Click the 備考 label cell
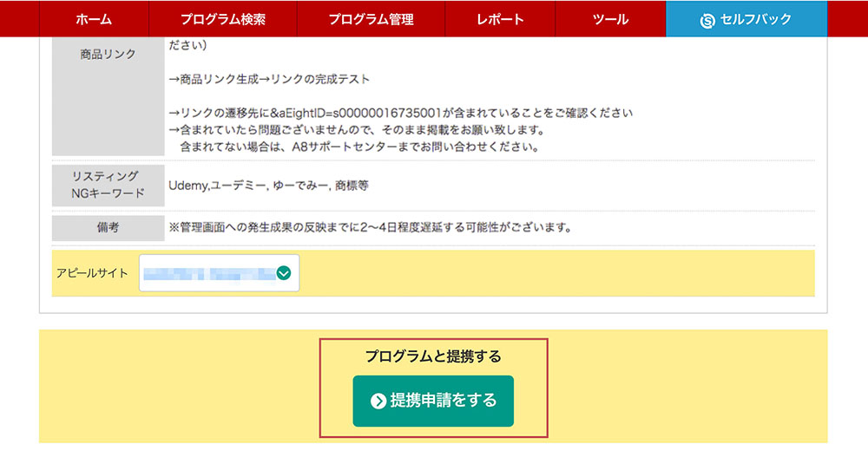Viewport: 868px width, 457px height. click(x=108, y=228)
